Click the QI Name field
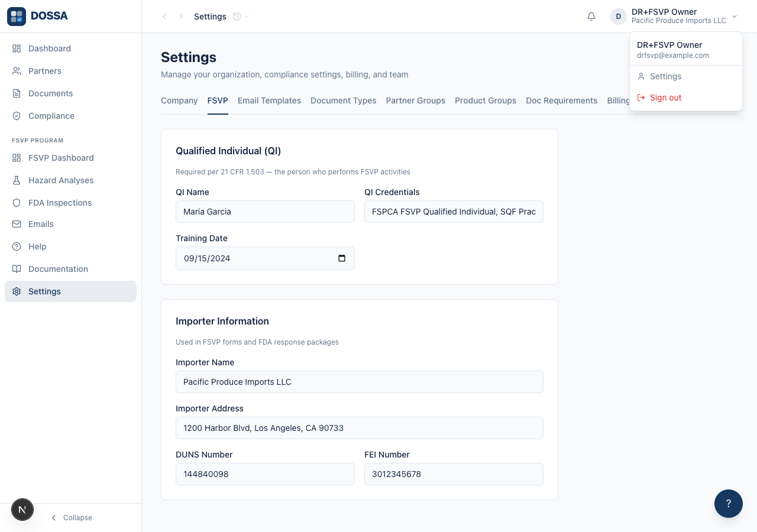757x532 pixels. (x=265, y=212)
